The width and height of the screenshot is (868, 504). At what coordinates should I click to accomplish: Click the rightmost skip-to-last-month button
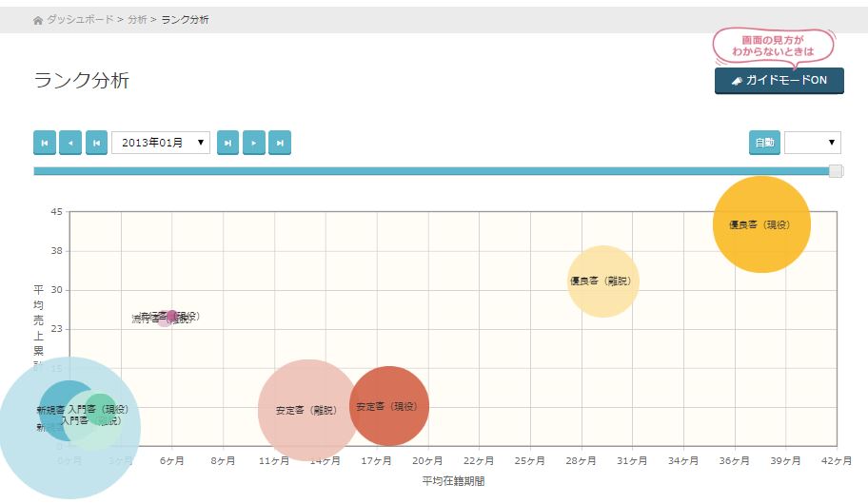[279, 143]
